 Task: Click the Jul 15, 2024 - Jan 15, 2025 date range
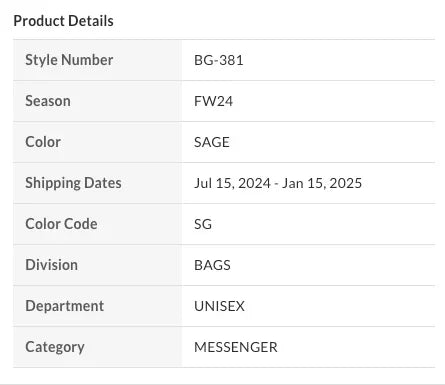[x=278, y=183]
